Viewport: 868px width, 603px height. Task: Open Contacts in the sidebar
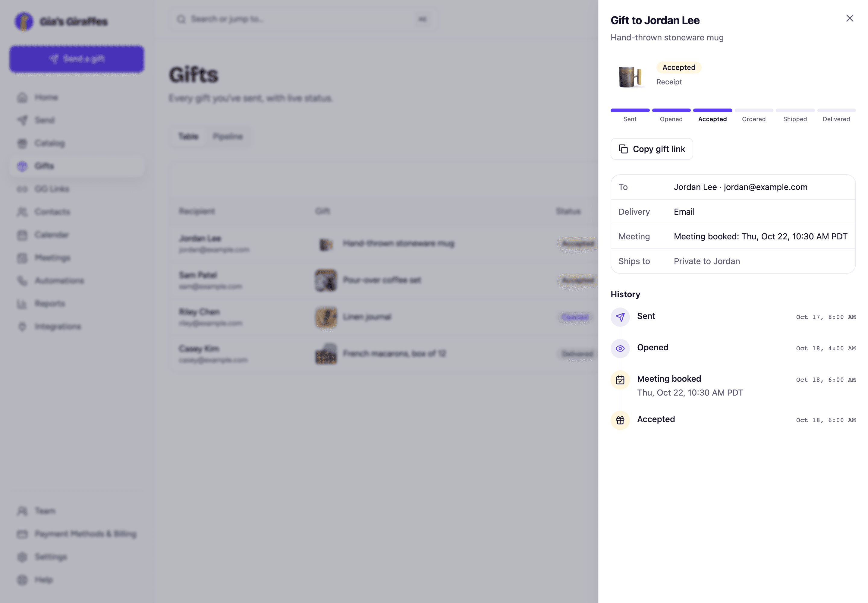click(x=77, y=212)
